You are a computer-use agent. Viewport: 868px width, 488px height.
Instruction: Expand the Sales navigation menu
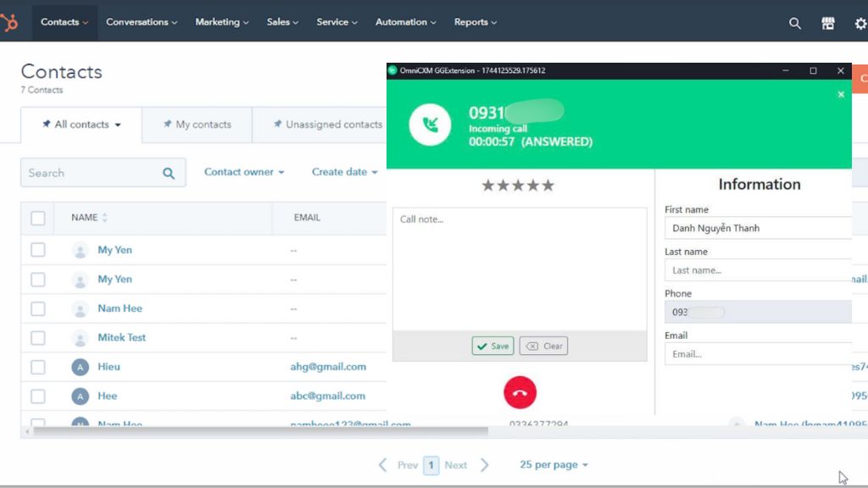[282, 22]
